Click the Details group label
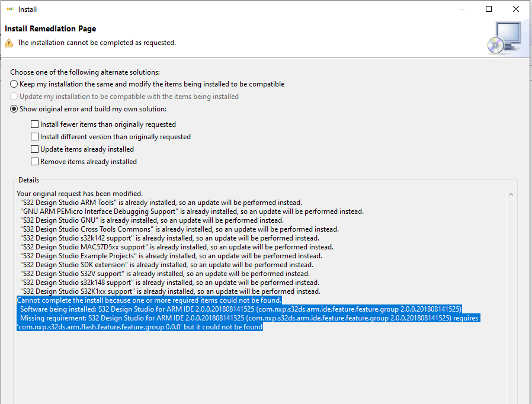 click(28, 179)
